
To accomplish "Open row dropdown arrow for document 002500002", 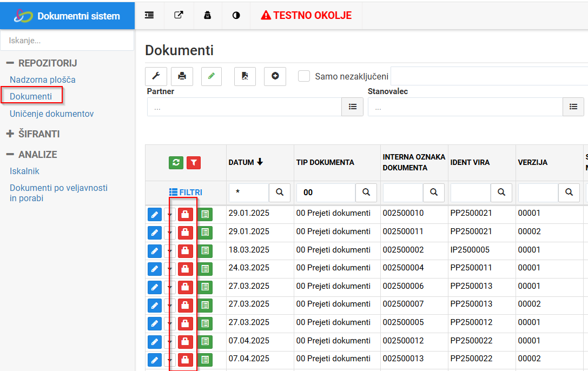I will 169,251.
